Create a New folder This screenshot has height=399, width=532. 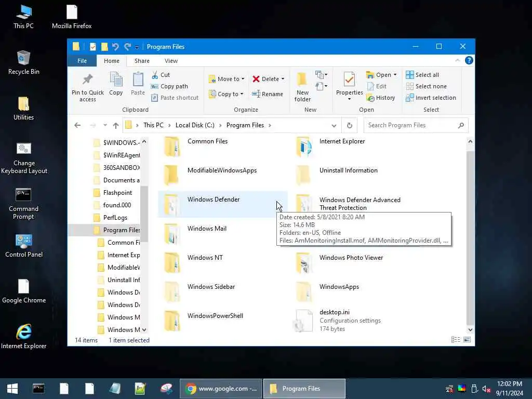302,87
